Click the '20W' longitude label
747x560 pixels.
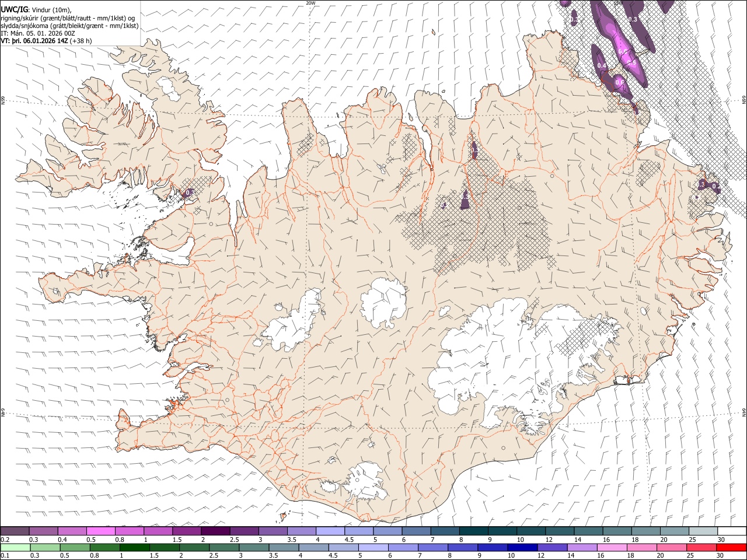(x=310, y=3)
